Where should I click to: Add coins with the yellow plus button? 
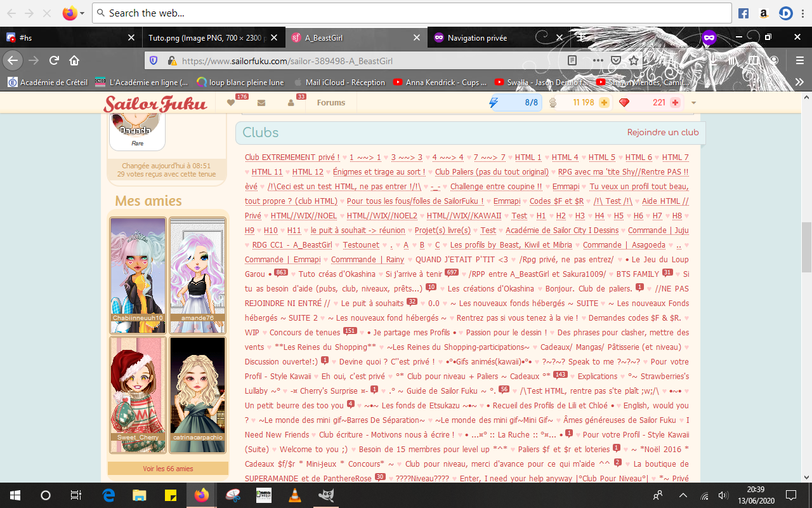click(604, 103)
